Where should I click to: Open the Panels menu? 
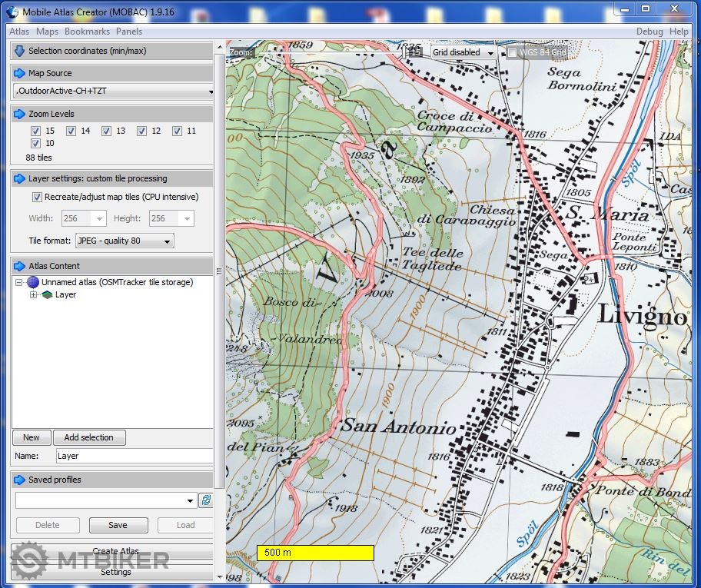pos(128,32)
